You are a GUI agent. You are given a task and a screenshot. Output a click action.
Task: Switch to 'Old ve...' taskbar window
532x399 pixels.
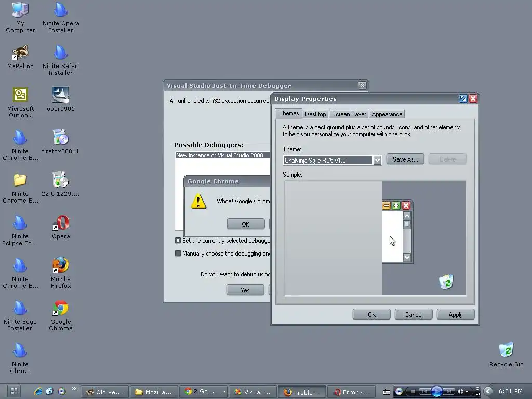point(105,392)
